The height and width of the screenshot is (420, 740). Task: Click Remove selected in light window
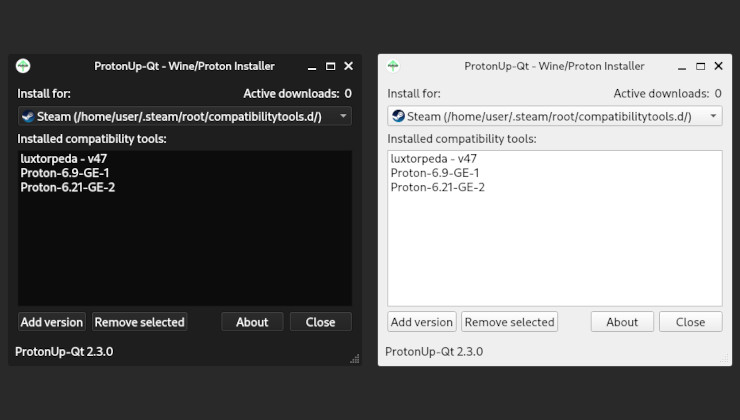(x=510, y=322)
